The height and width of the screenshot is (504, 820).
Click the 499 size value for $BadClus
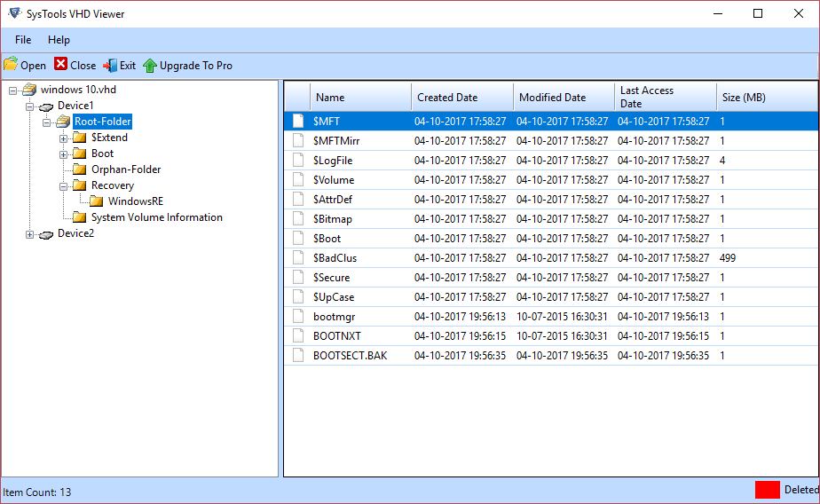point(728,257)
